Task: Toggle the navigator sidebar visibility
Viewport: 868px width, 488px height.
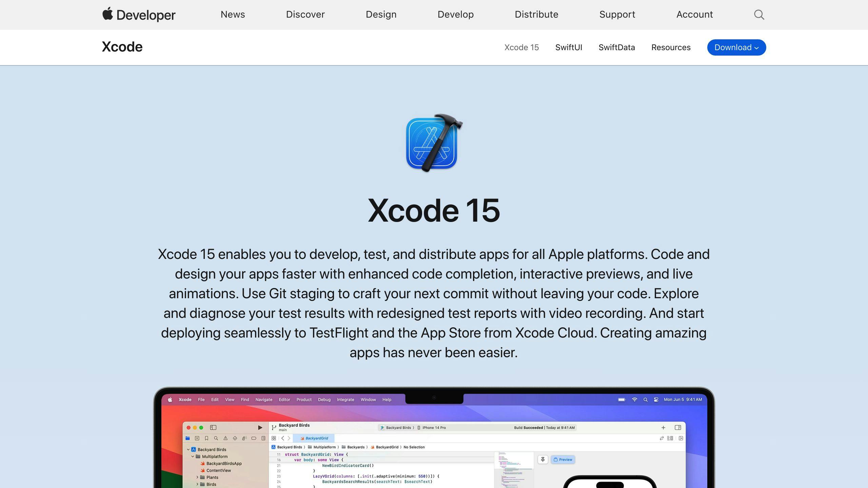Action: pyautogui.click(x=213, y=428)
